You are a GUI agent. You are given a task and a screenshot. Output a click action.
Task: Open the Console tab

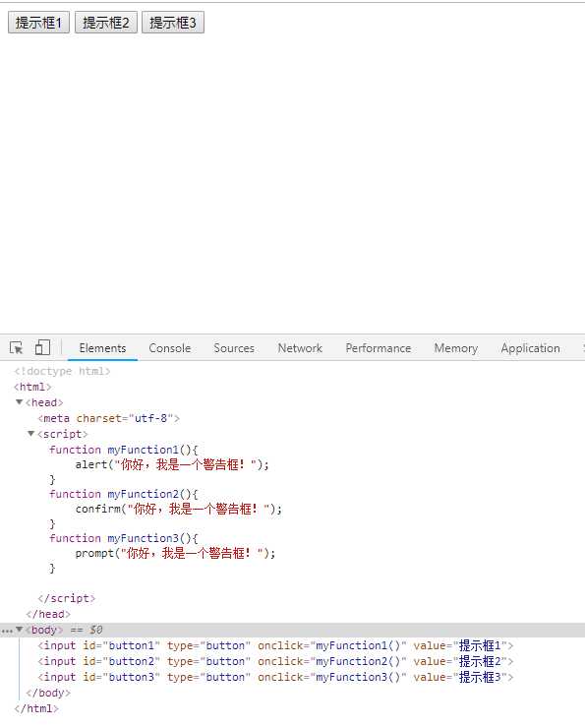[170, 348]
